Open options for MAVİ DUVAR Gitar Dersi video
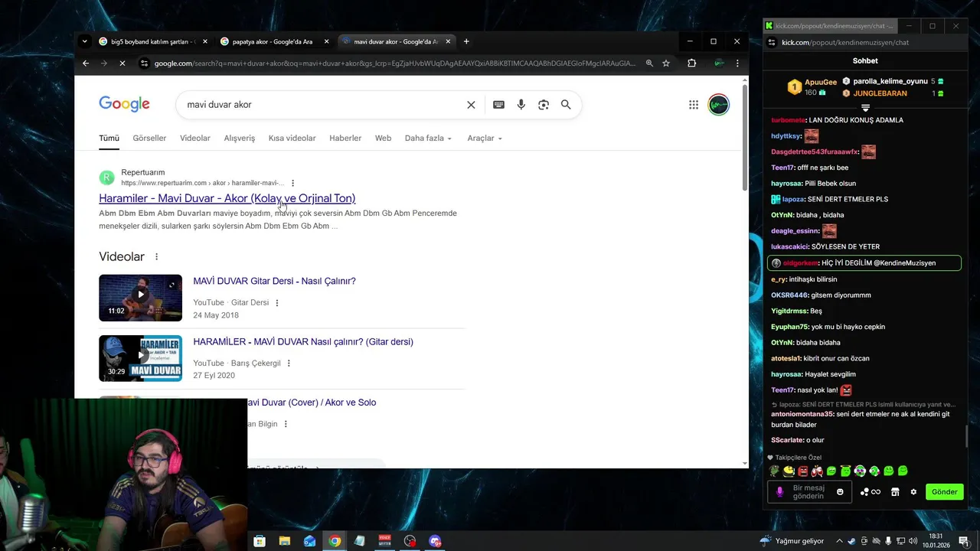 coord(277,303)
